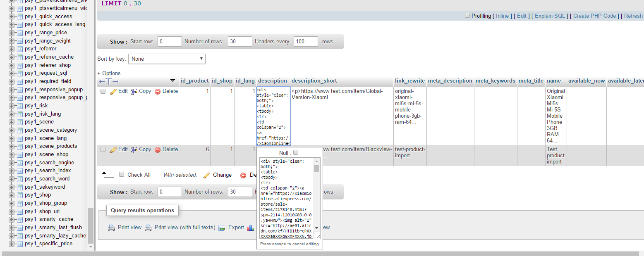The width and height of the screenshot is (644, 256).
Task: Click the printer icon for Print view with full texts
Action: click(148, 228)
